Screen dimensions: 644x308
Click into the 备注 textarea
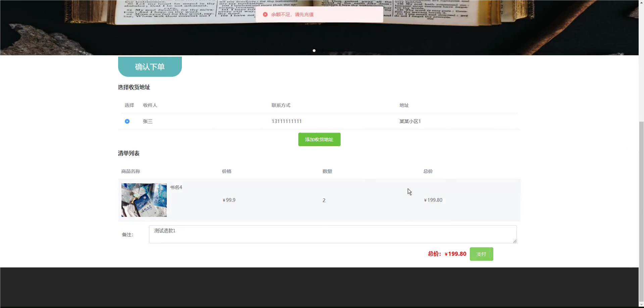pos(333,234)
